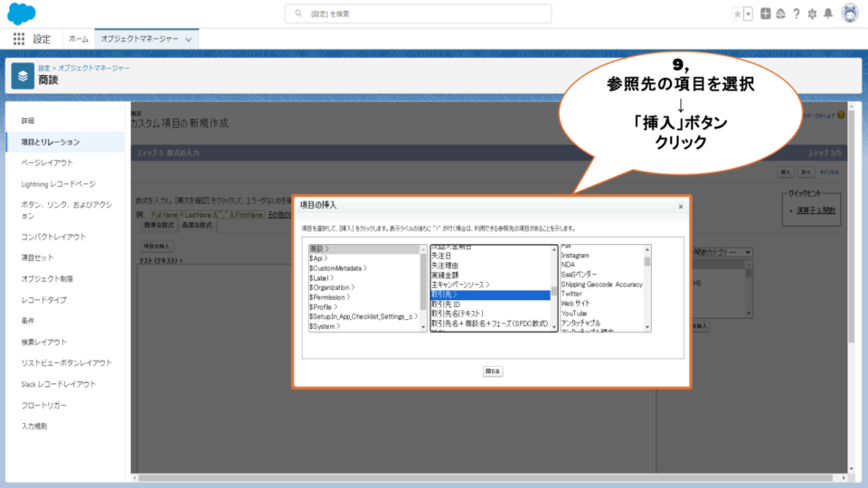868x488 pixels.
Task: Open the setup gear icon
Action: coord(812,14)
